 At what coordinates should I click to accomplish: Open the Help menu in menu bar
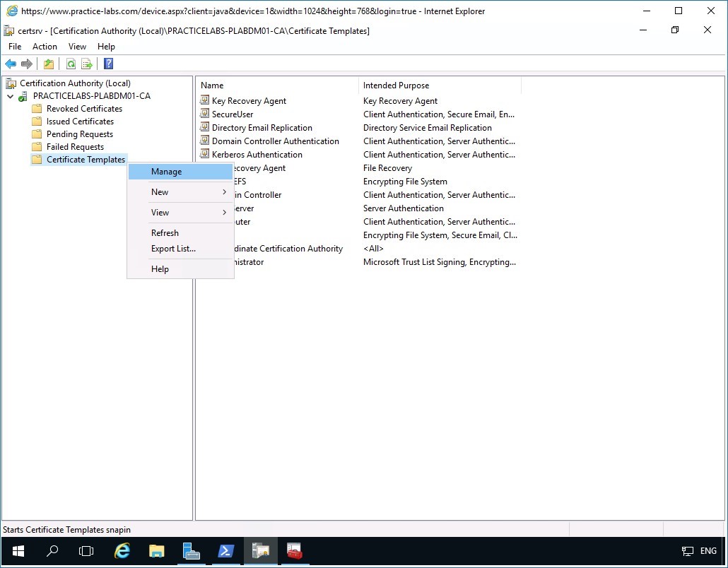106,47
